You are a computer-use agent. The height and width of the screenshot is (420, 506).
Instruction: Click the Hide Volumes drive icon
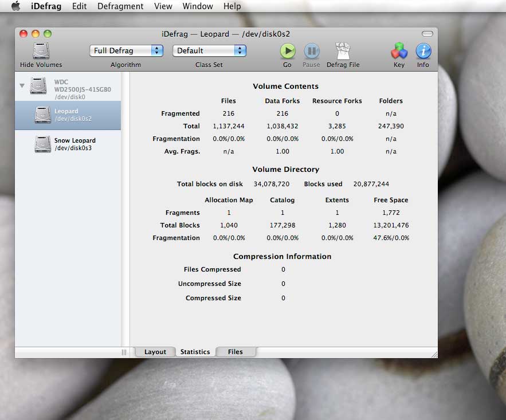tap(41, 52)
